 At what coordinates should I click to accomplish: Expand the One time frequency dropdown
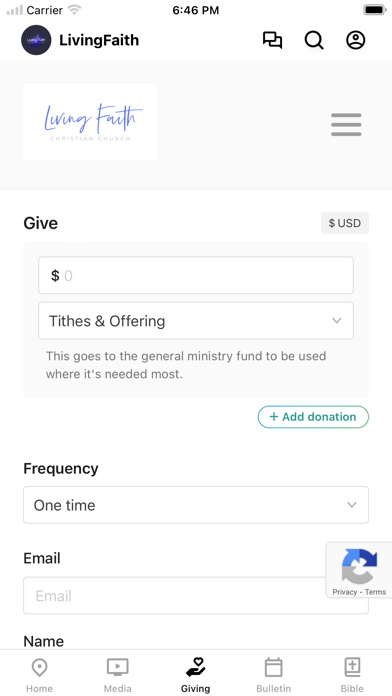(x=196, y=505)
